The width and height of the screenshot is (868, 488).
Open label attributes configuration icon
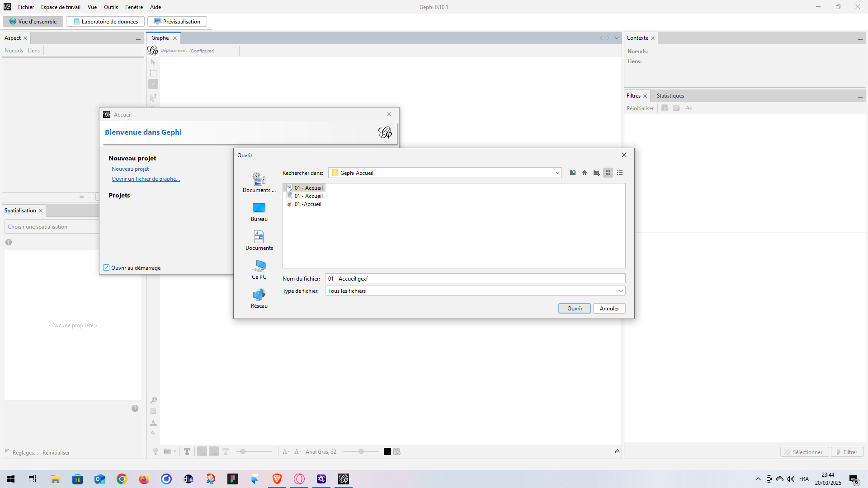tap(397, 451)
